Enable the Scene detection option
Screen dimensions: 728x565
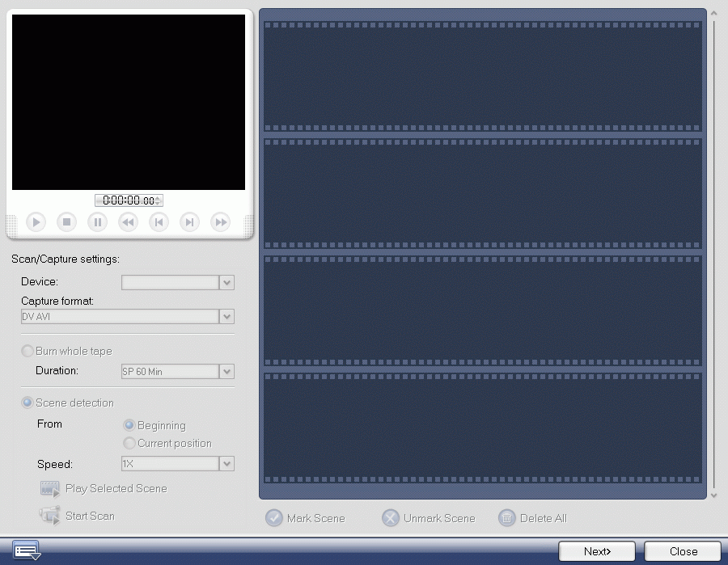[x=28, y=403]
